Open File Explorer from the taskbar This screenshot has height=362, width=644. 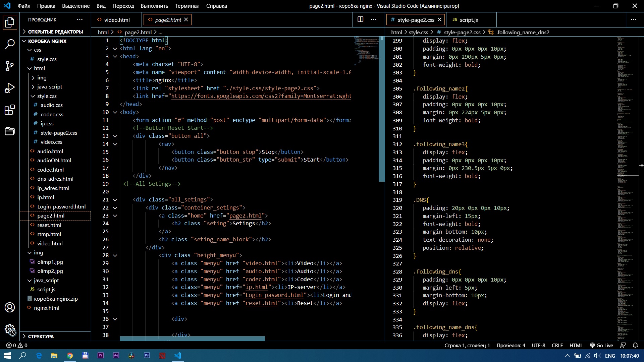(x=54, y=356)
